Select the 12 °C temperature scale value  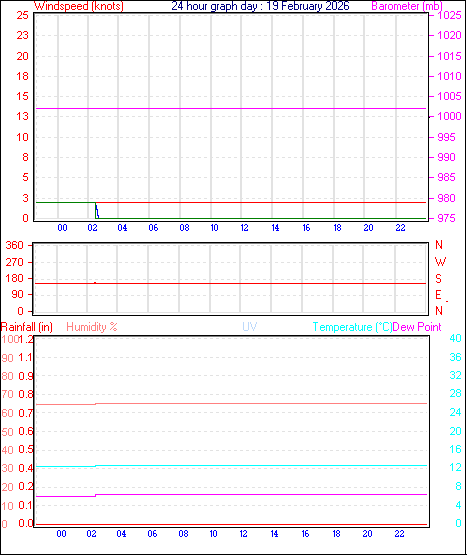(x=455, y=467)
